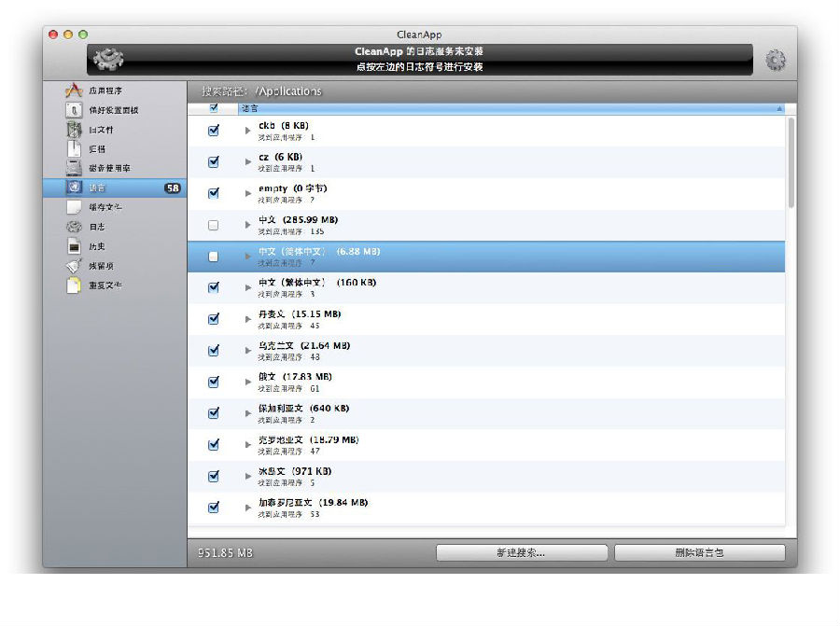Select the 语言 (Languages) sidebar item

98,188
